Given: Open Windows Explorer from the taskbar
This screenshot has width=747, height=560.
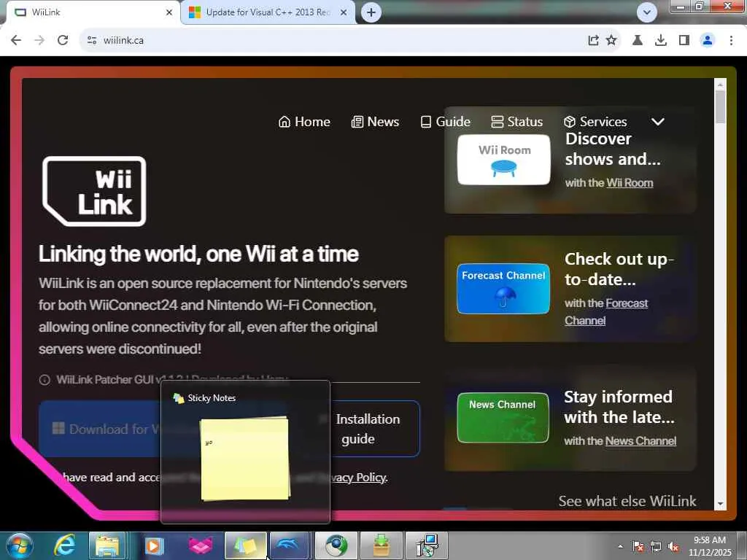Looking at the screenshot, I should pos(108,545).
